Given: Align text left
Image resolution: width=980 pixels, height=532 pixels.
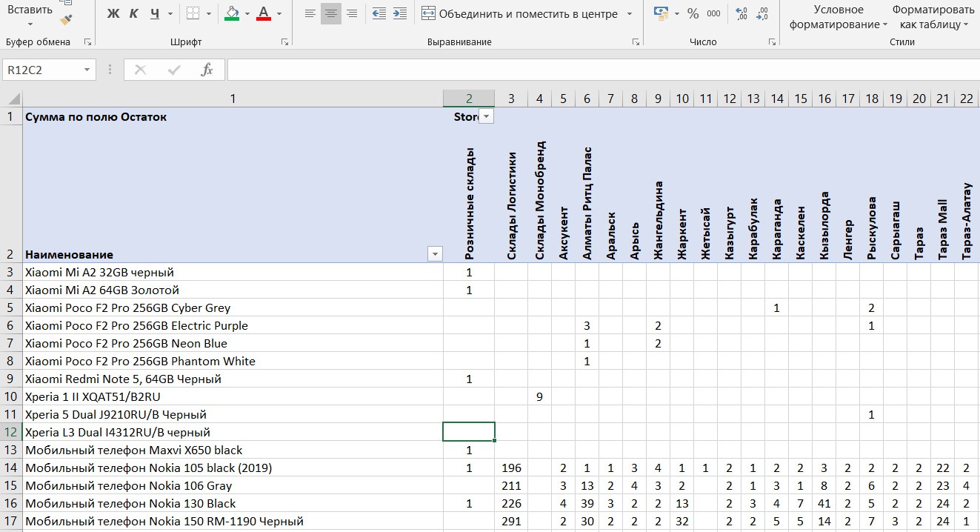Looking at the screenshot, I should pos(310,13).
